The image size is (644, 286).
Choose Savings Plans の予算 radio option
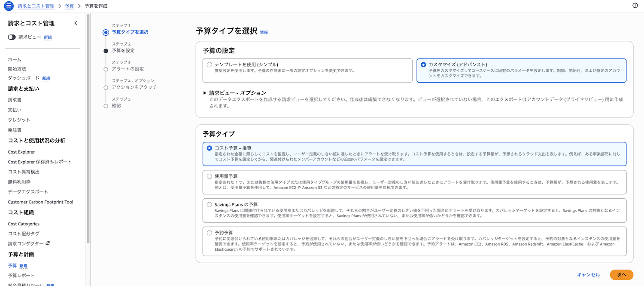(210, 205)
